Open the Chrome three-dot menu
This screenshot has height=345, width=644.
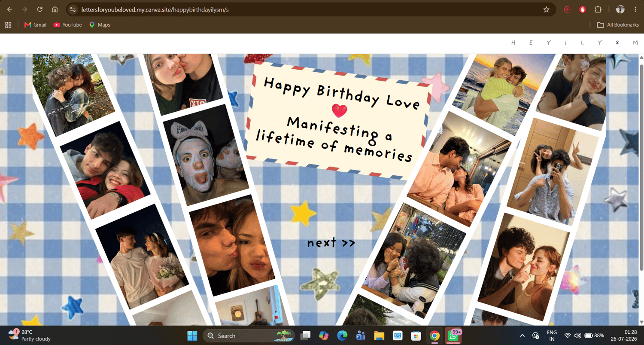[x=635, y=9]
